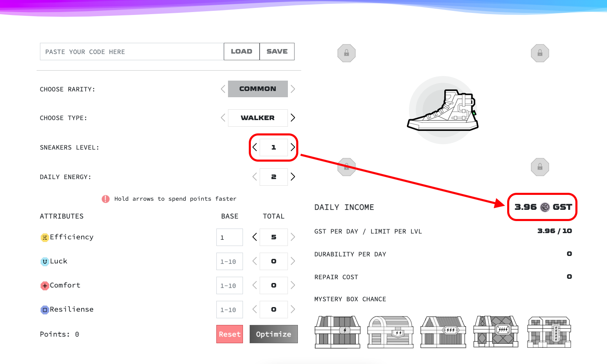Click the red warning icon beside hold arrows hint
Viewport: 607px width, 364px height.
tap(106, 199)
